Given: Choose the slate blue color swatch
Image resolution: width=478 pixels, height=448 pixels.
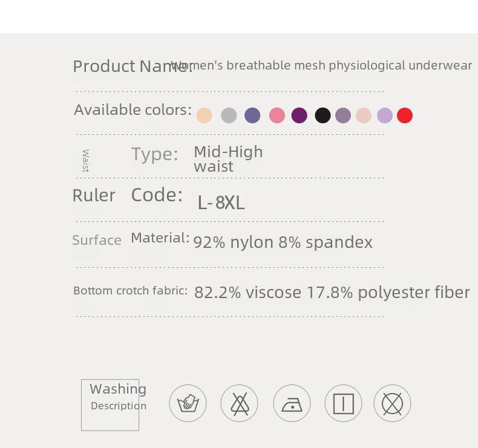Looking at the screenshot, I should (x=252, y=115).
